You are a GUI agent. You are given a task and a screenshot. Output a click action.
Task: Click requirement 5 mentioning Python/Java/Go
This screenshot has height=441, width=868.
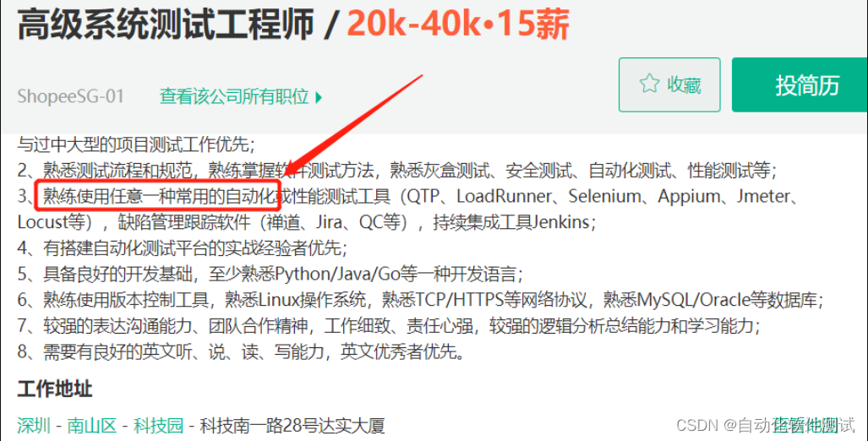click(270, 274)
